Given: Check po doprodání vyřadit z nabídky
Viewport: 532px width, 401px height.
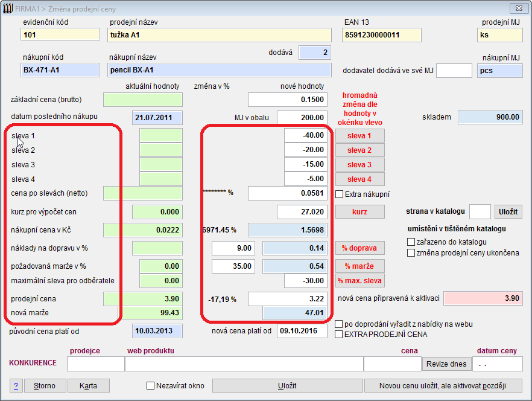Looking at the screenshot, I should pyautogui.click(x=339, y=324).
